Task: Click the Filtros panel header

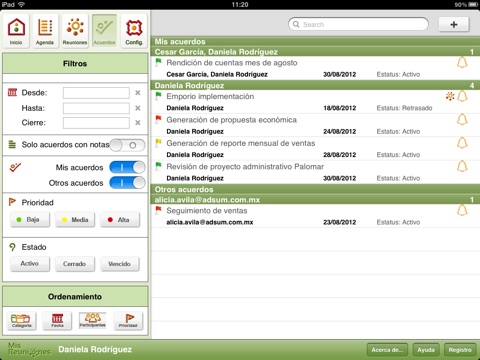Action: click(75, 64)
